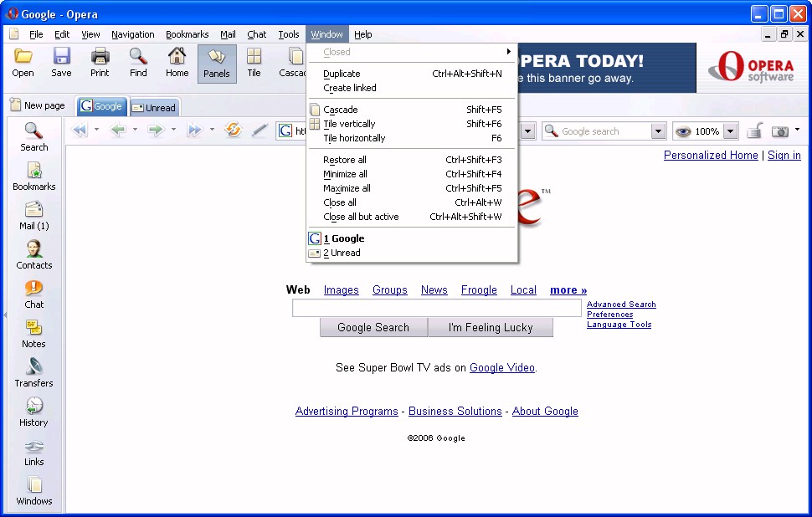Switch to the Unread tab
The width and height of the screenshot is (812, 517).
[154, 108]
